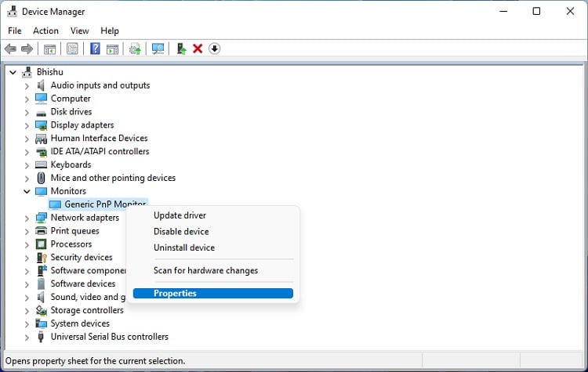Expand the Computer category
The image size is (588, 372).
(27, 99)
